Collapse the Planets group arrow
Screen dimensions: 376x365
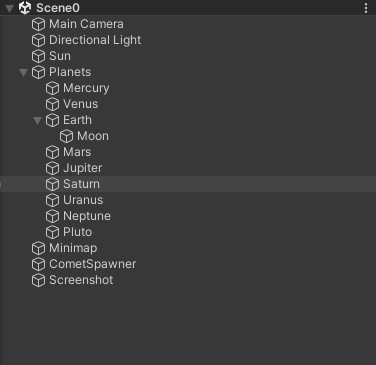23,72
